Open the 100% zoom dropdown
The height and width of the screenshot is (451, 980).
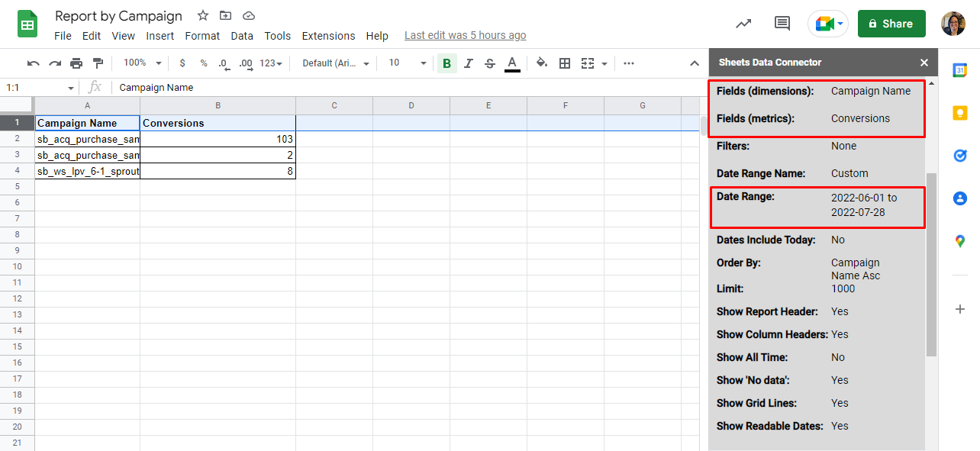(x=143, y=63)
